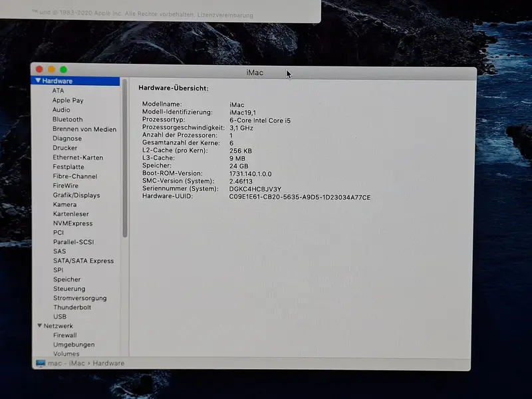Select FireWire in the sidebar

pyautogui.click(x=65, y=186)
